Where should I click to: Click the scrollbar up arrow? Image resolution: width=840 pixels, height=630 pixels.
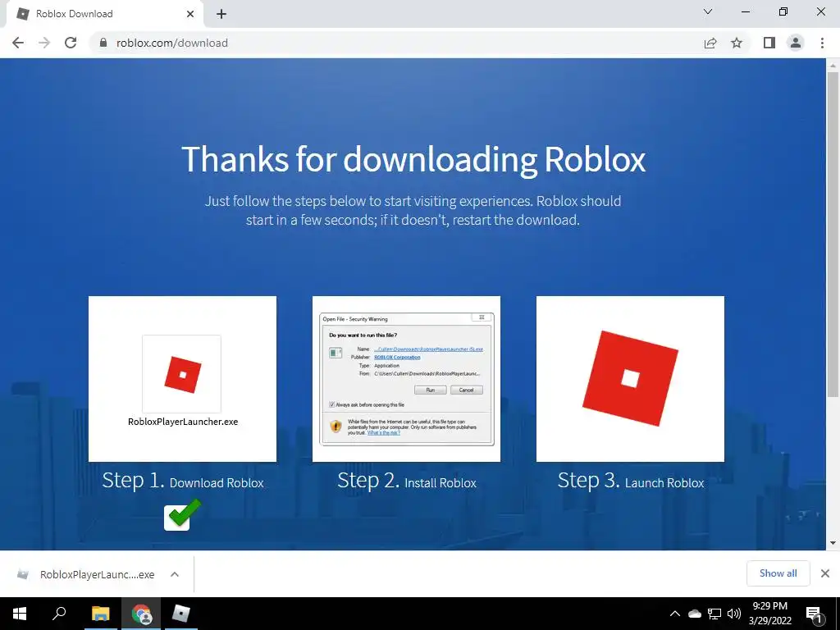[833, 66]
